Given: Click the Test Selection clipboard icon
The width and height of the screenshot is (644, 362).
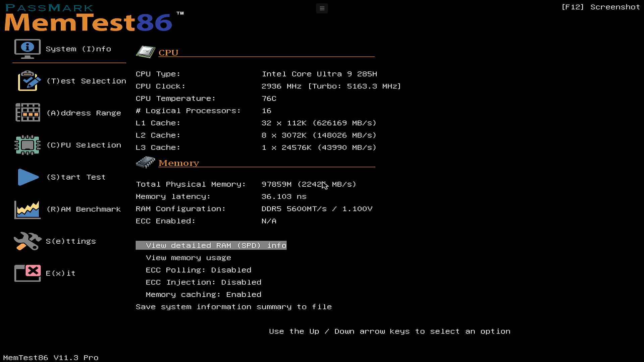Looking at the screenshot, I should 29,81.
